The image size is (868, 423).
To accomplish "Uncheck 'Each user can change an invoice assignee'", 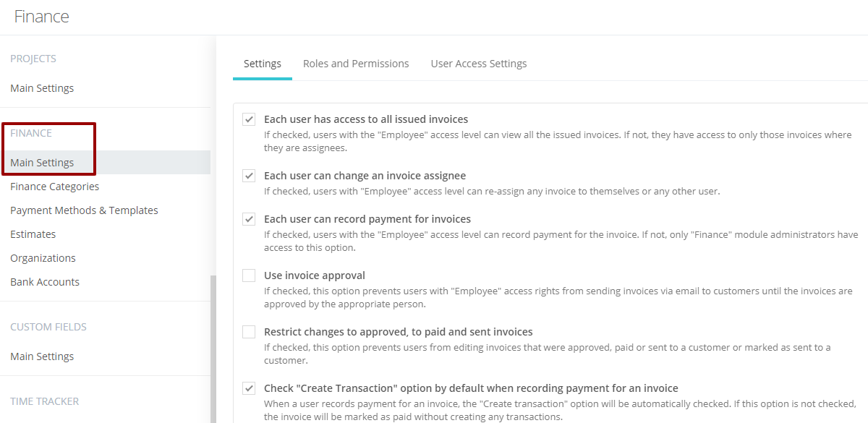I will 249,176.
